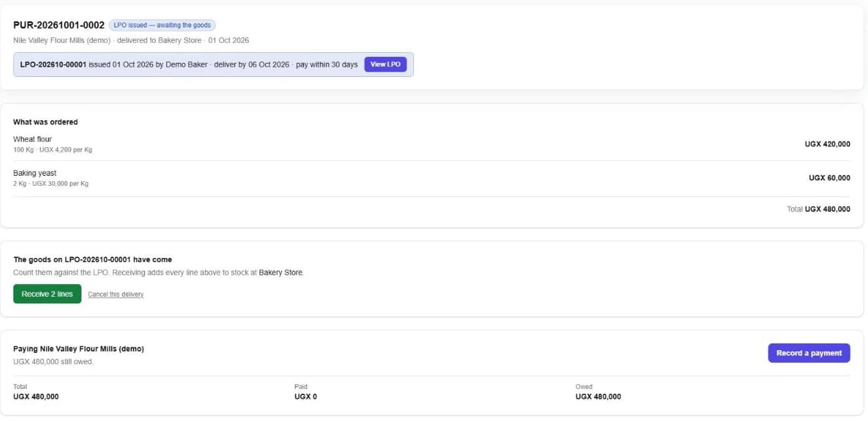Click the UGX 480,000 value under payment Total
This screenshot has height=421, width=868.
point(36,397)
